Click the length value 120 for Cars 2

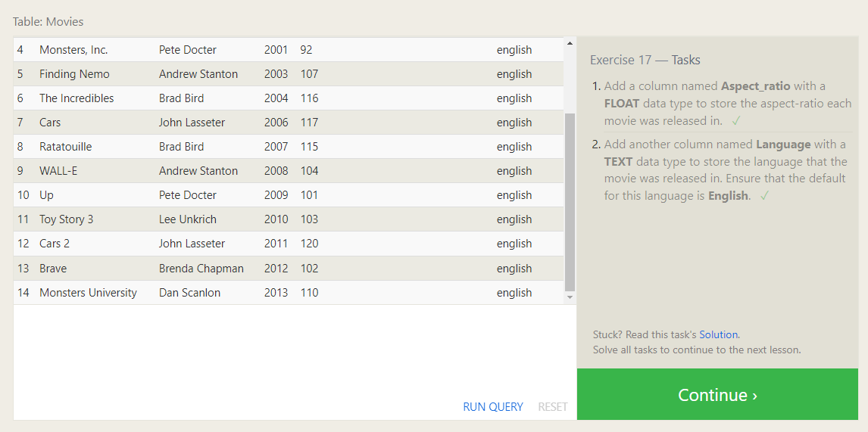(309, 244)
